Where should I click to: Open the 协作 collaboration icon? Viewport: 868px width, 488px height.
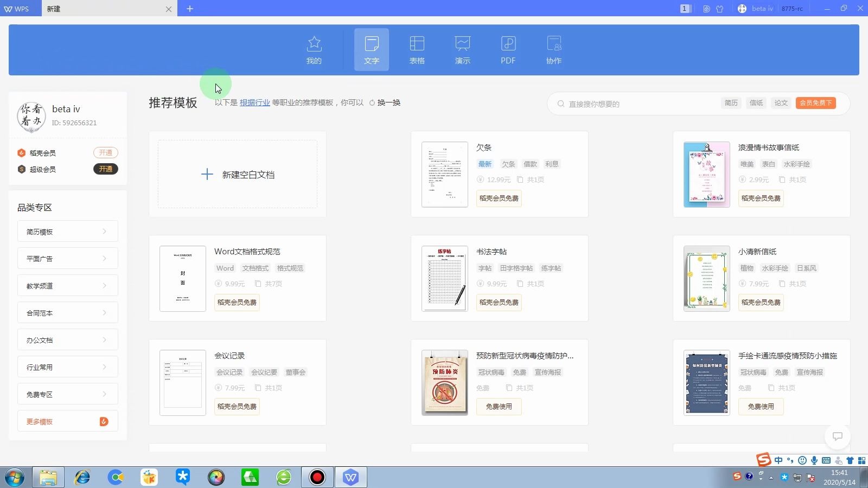[x=554, y=49]
